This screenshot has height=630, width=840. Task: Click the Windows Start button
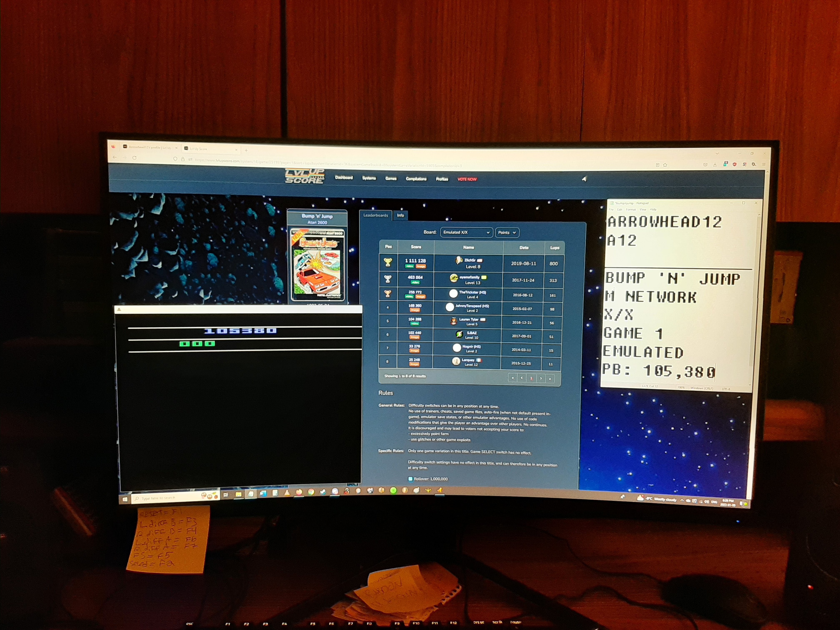click(125, 499)
